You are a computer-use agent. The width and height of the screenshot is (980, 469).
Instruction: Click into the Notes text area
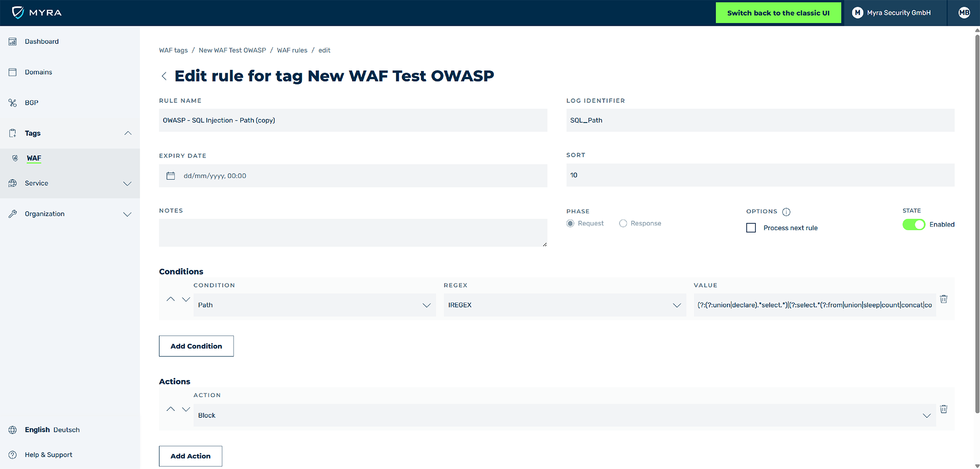pos(353,233)
